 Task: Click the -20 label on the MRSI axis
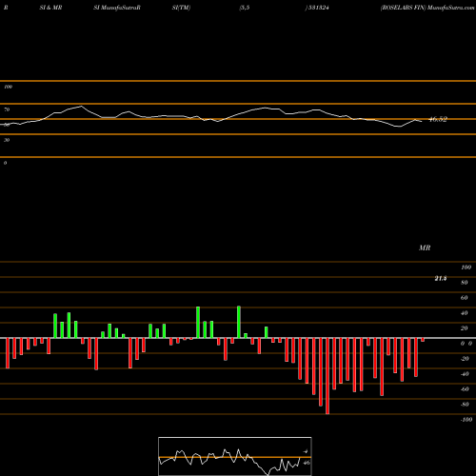[465, 359]
